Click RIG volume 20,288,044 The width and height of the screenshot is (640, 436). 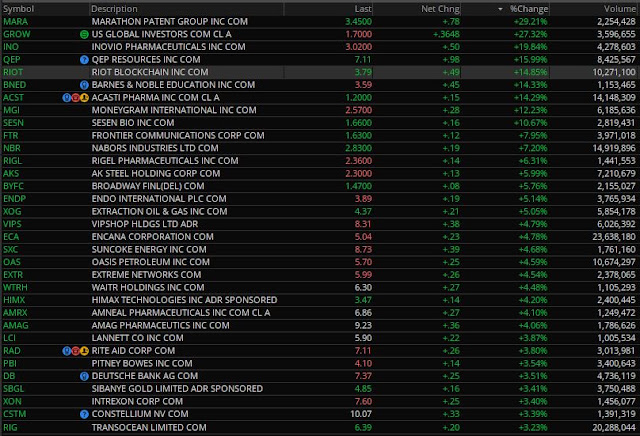[614, 427]
